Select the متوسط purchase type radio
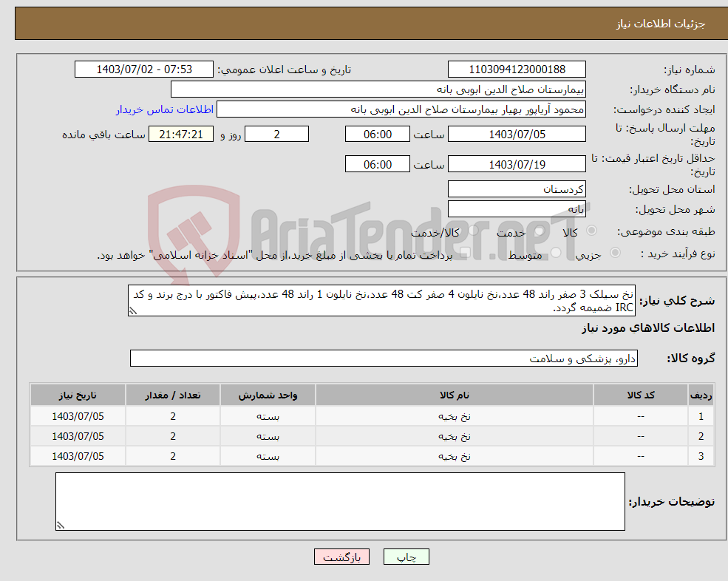728x581 pixels. [x=556, y=253]
